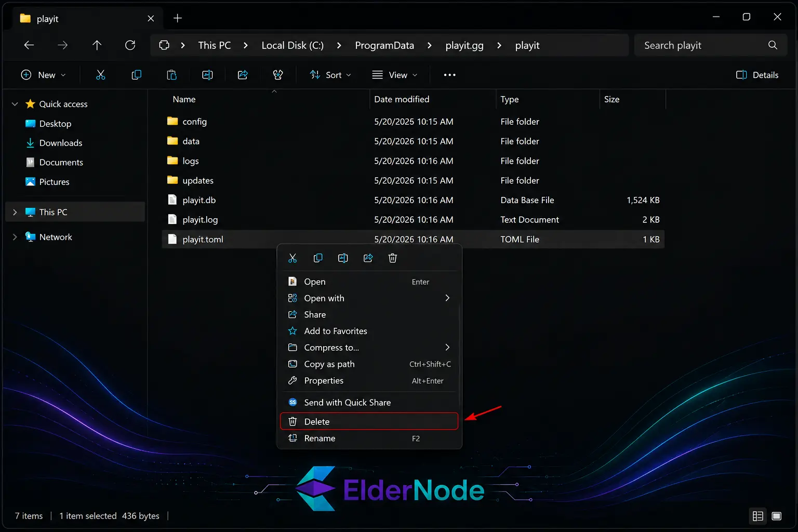Click the Cut icon in the toolbar

(101, 75)
